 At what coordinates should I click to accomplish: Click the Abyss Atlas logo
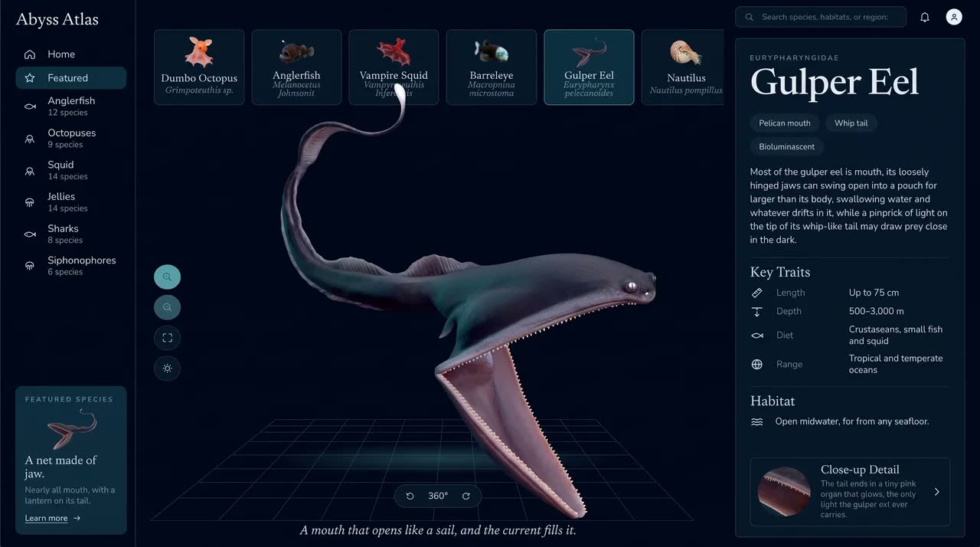pos(57,20)
